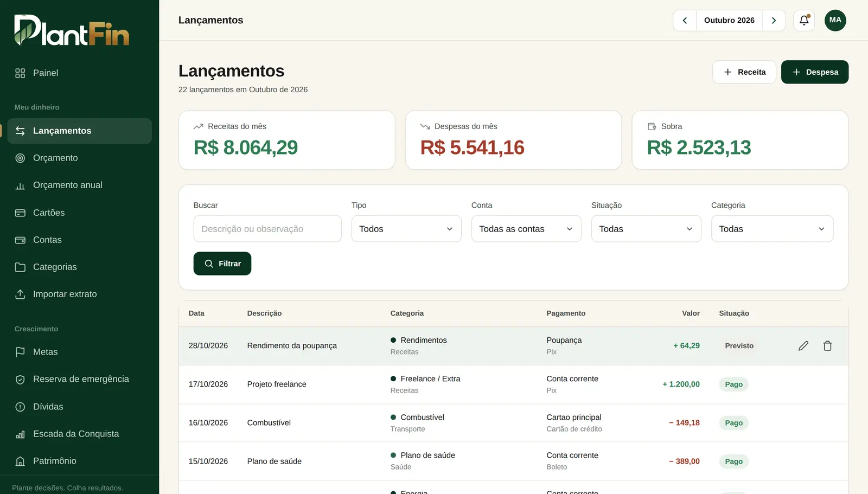Click the Data column header
Image resolution: width=868 pixels, height=494 pixels.
click(x=196, y=313)
